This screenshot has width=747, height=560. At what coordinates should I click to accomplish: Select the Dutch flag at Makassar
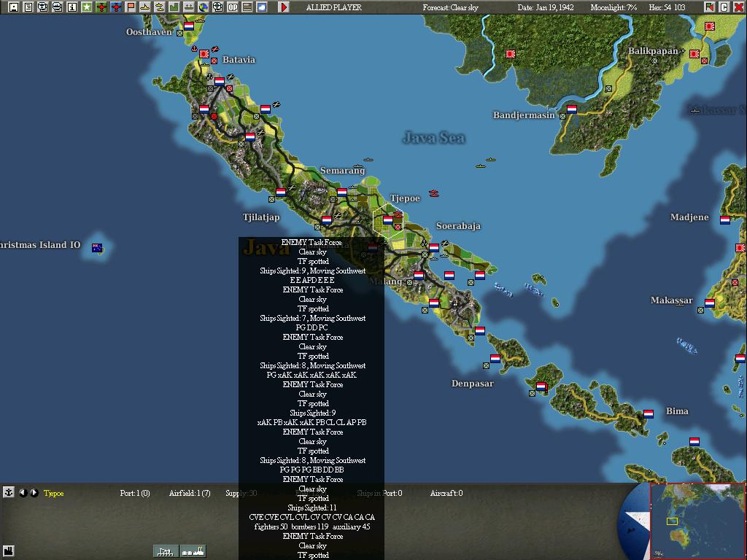tap(709, 303)
